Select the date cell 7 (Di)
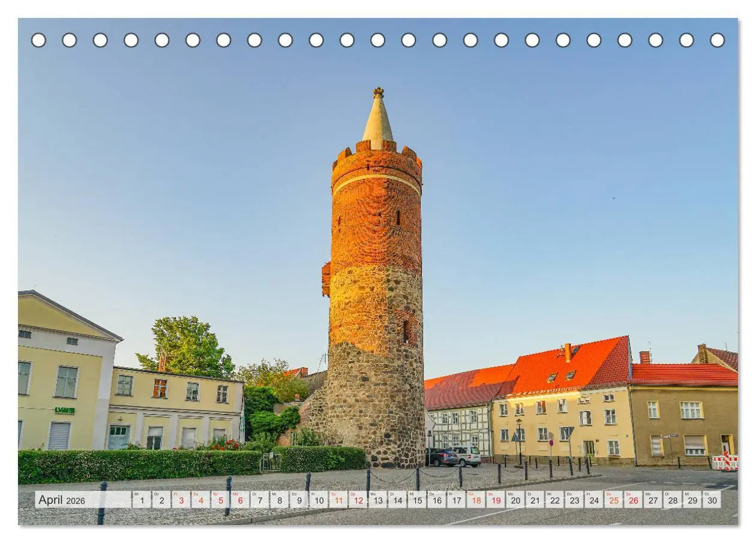 click(x=260, y=500)
